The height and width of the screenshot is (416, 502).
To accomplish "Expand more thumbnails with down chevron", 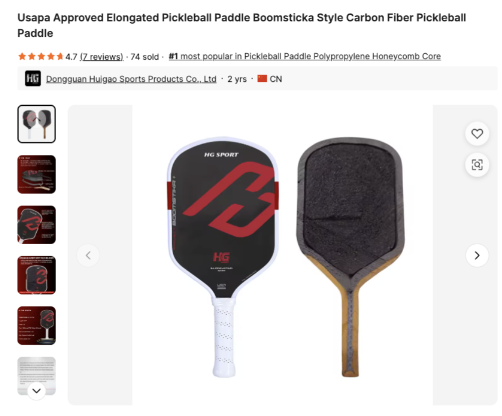I will click(36, 390).
